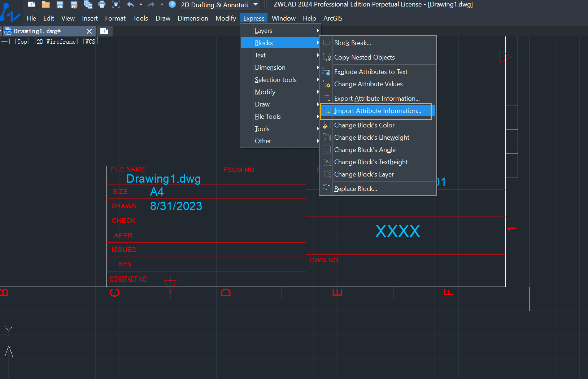Click the [2D Wireframe] visual style label
The height and width of the screenshot is (379, 588).
(x=56, y=42)
